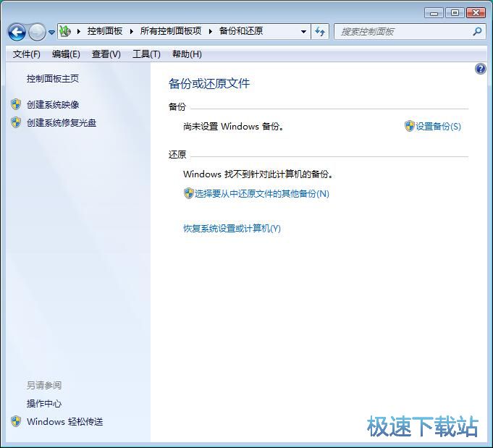Minimize the window
493x448 pixels.
(x=434, y=13)
